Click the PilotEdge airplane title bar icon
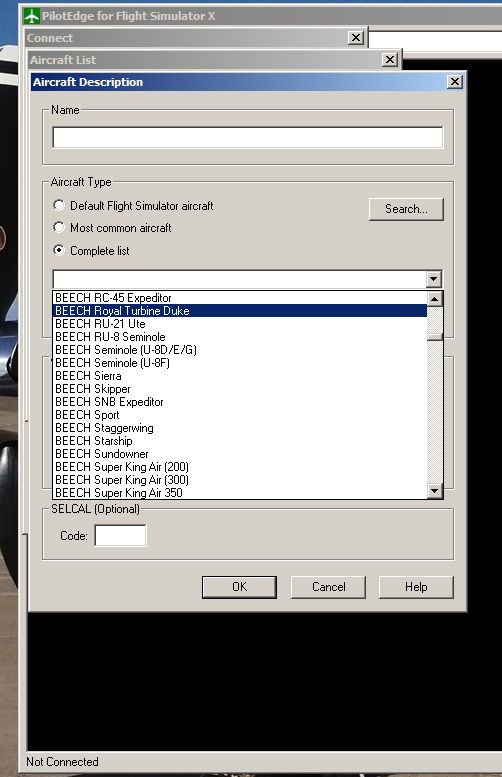The height and width of the screenshot is (777, 502). (32, 16)
